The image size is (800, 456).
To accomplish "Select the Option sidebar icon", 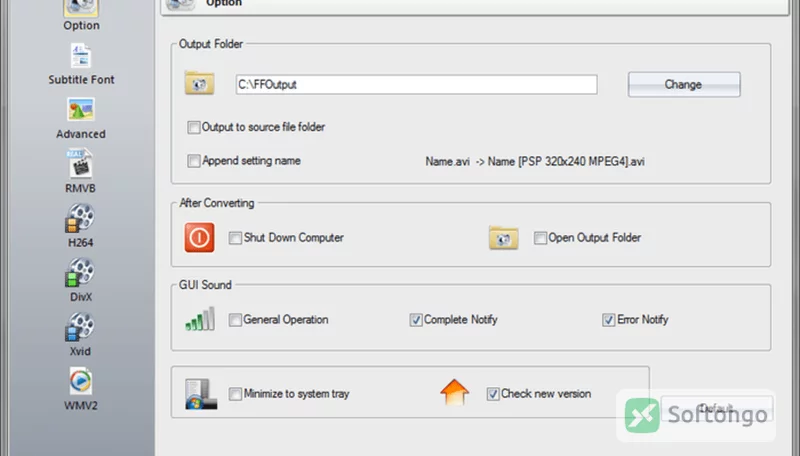I will tap(81, 9).
